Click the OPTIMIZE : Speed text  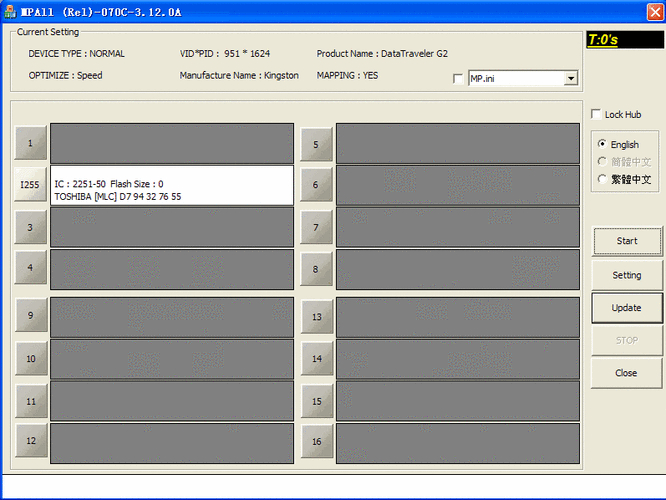point(65,75)
